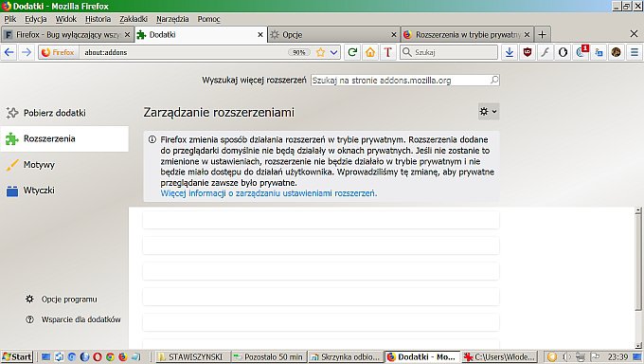
Task: Switch to 'Rozszerzenia w trybie prywatnym' tab
Action: tap(468, 34)
